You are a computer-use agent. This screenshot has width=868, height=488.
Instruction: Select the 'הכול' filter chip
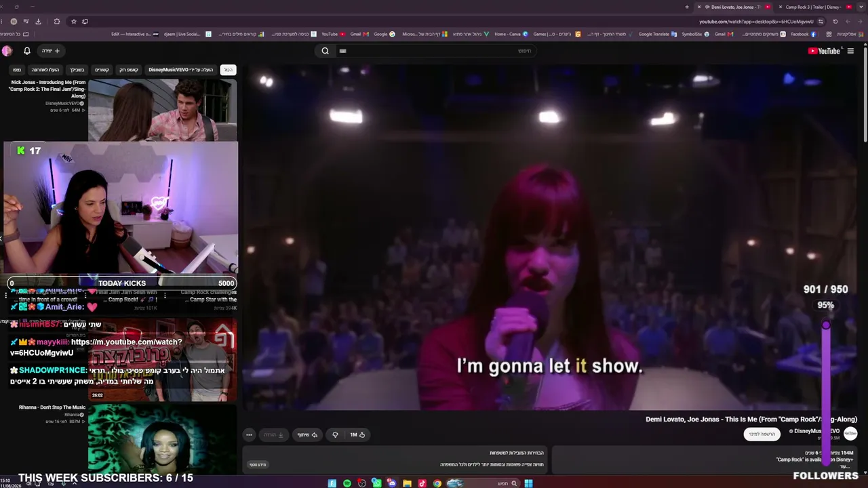[229, 70]
